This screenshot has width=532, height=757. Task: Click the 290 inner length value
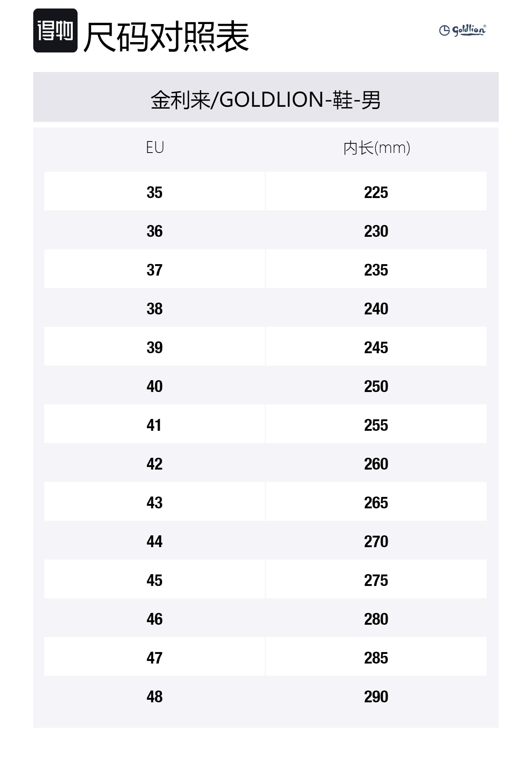(376, 697)
